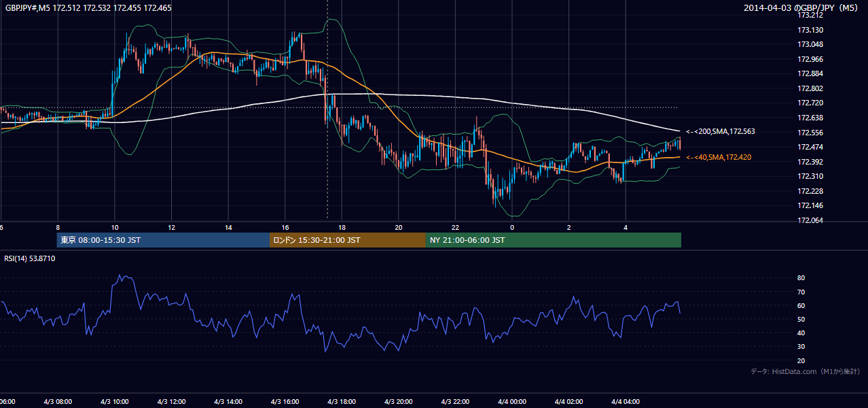The image size is (868, 408).
Task: Click price level 172.474 on the axis
Action: point(810,147)
